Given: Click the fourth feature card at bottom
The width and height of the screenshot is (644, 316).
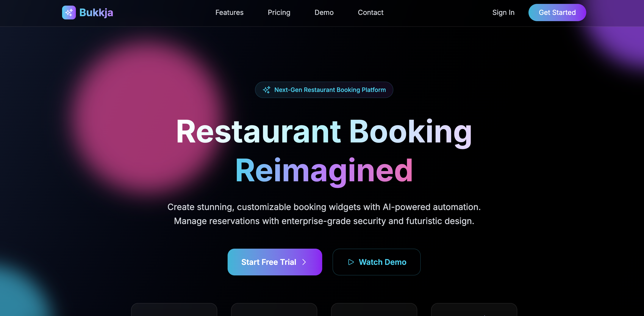Looking at the screenshot, I should point(474,310).
